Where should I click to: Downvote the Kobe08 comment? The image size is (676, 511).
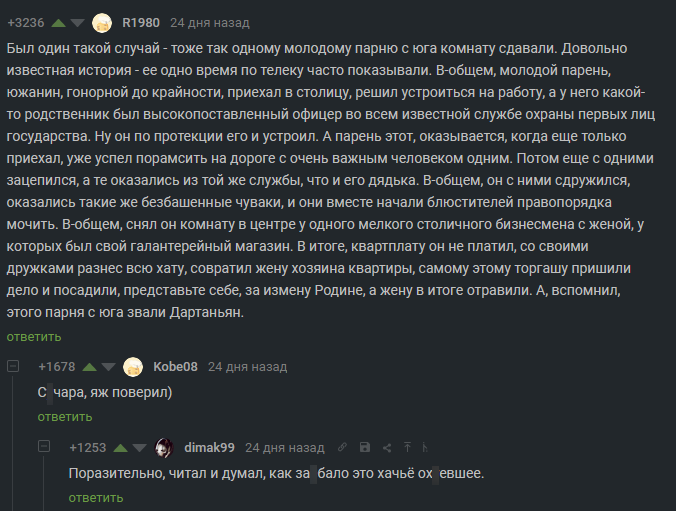point(111,367)
